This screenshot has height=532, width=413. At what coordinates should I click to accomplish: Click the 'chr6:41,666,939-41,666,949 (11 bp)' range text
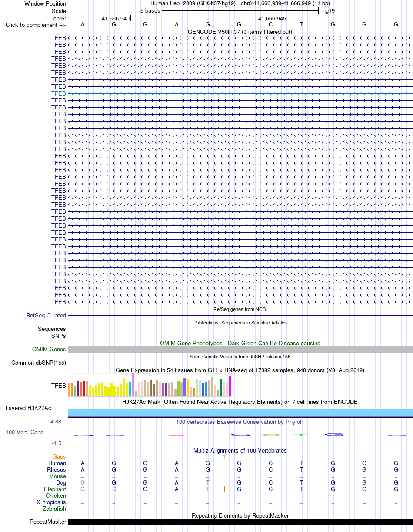(x=285, y=4)
